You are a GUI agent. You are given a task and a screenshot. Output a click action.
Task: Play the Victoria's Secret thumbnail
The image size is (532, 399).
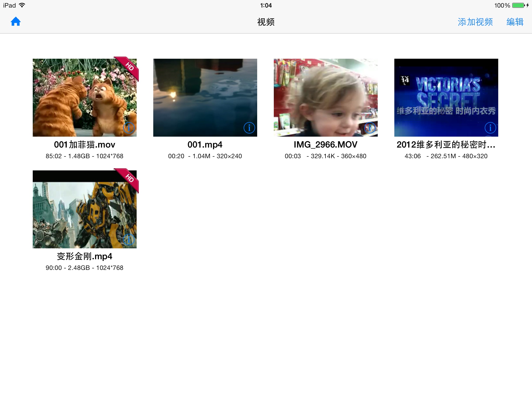[446, 98]
